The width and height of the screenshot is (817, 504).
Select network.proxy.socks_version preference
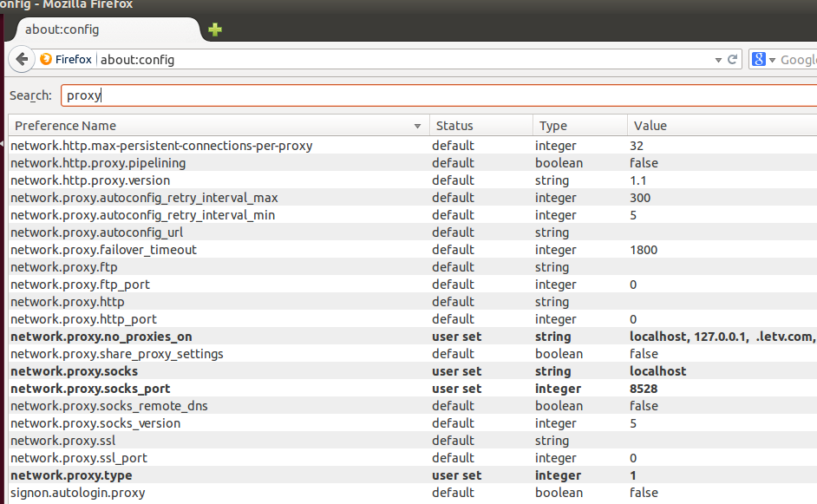coord(95,423)
